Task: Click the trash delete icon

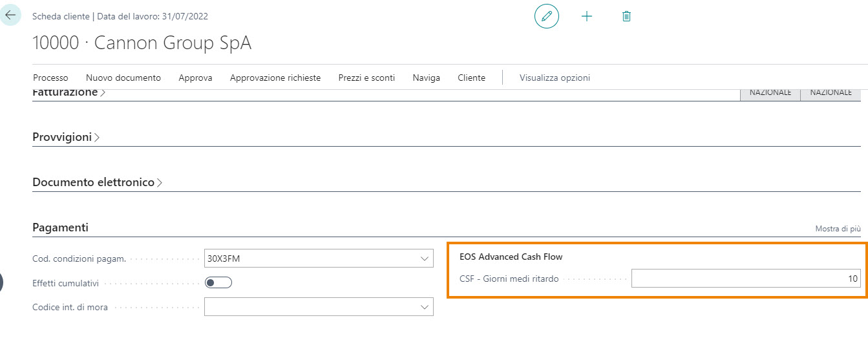Action: (x=626, y=16)
